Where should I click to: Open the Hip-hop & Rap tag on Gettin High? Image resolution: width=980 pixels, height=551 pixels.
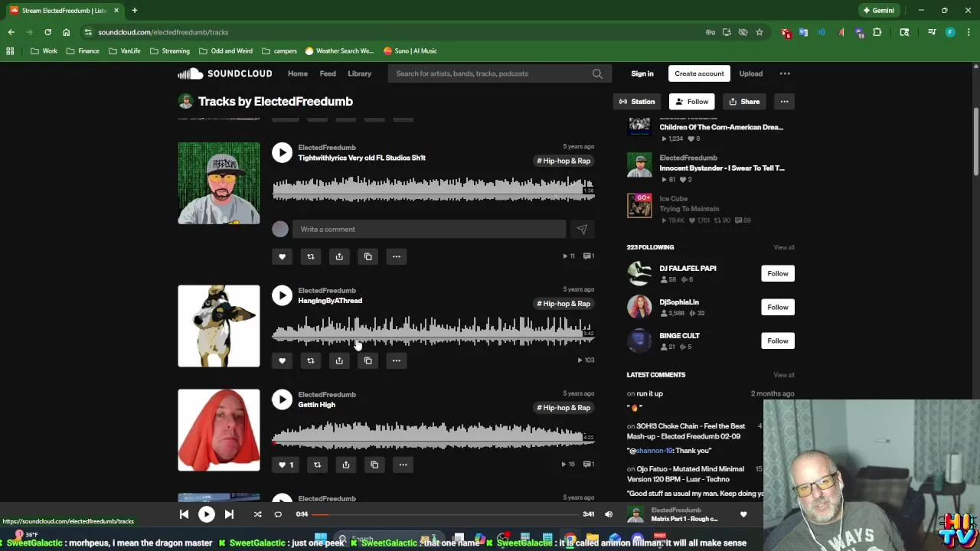click(x=563, y=408)
